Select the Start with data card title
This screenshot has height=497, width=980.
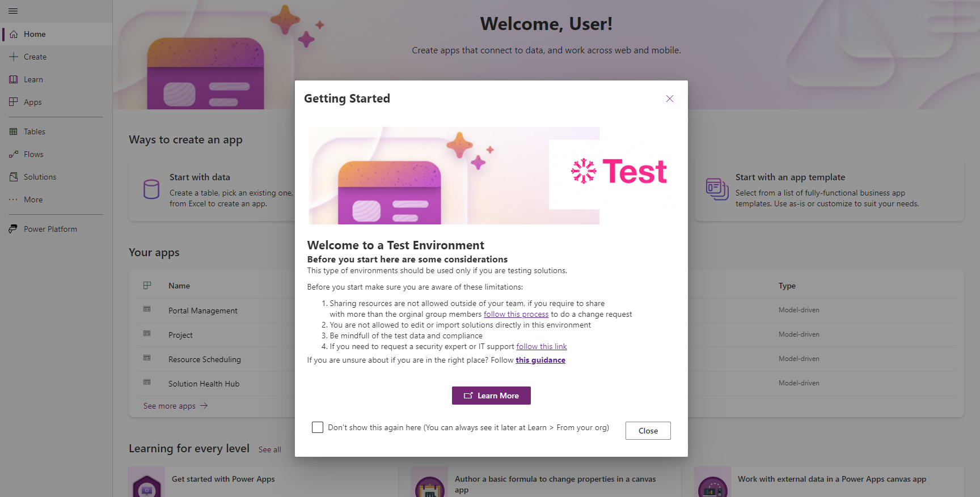click(200, 177)
